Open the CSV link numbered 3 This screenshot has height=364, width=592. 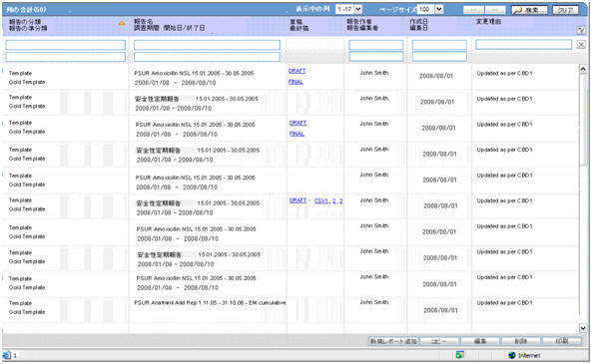tap(341, 200)
